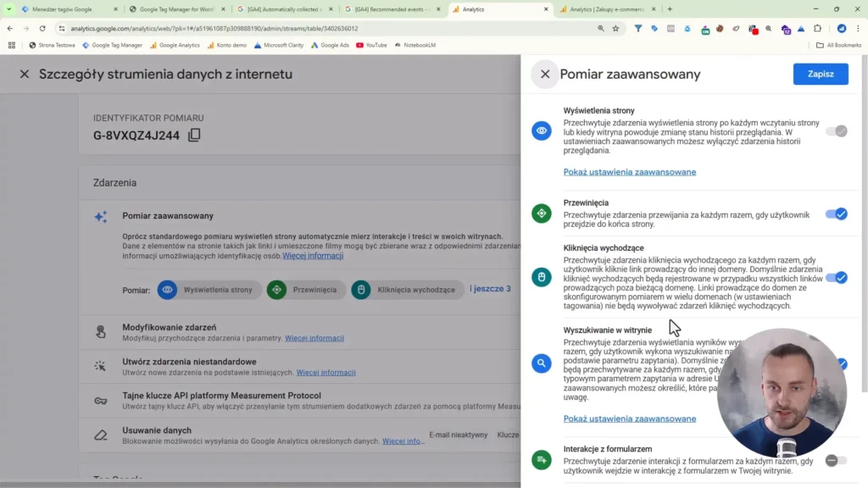Click the Utwórz zdarzenia niestandardowe icon
This screenshot has height=488, width=868.
click(x=100, y=366)
